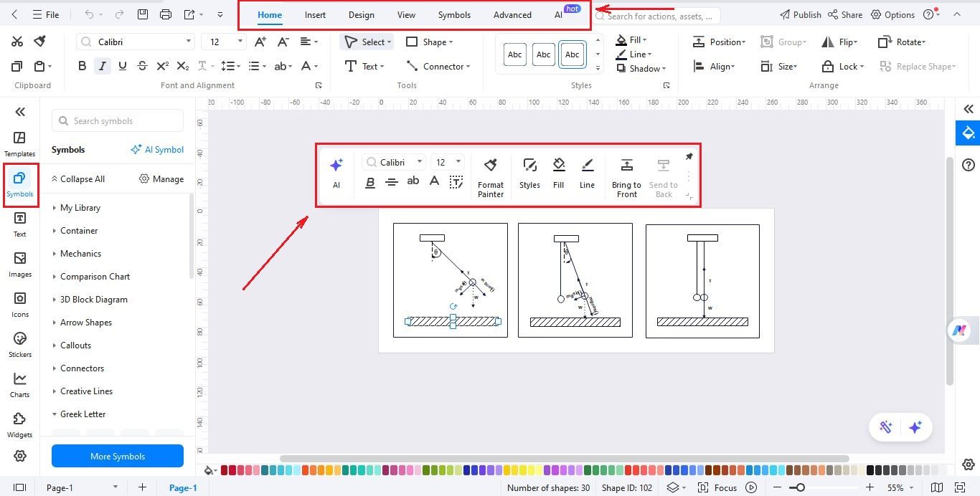
Task: Open the Insert ribbon tab
Action: 315,14
